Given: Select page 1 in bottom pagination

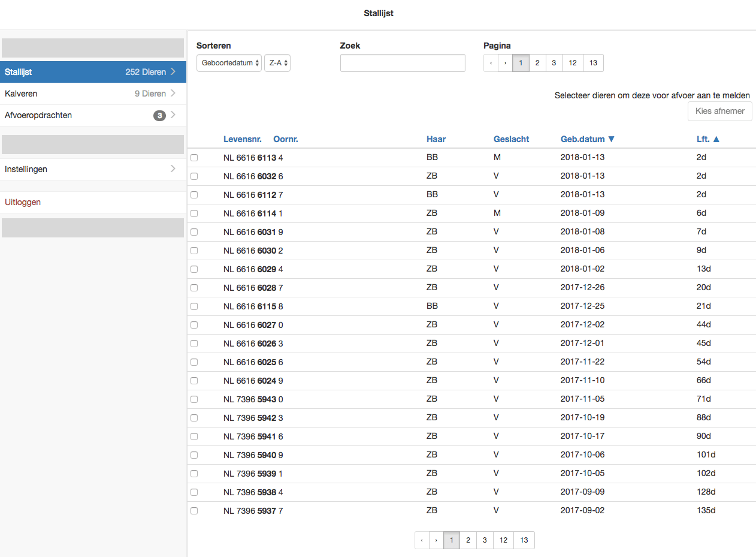Looking at the screenshot, I should click(x=452, y=540).
